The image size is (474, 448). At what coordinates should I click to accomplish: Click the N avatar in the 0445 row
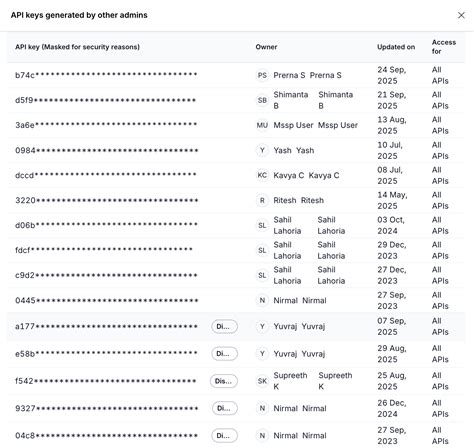[x=262, y=300]
